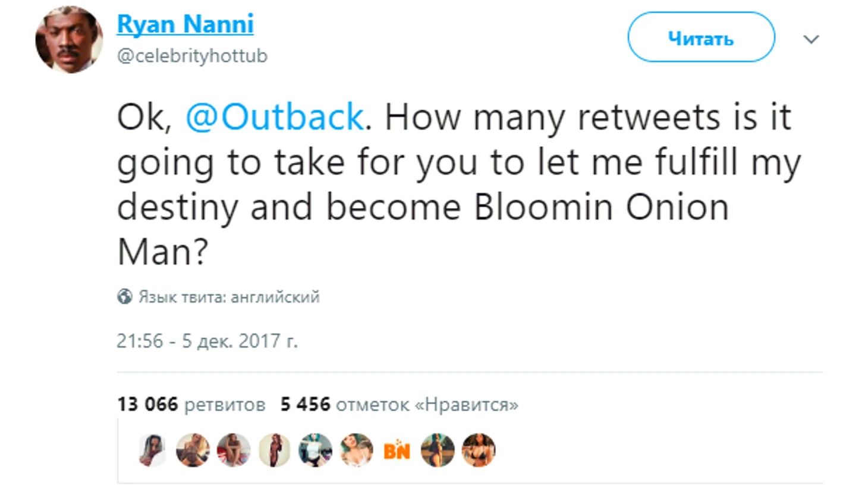Select the second circular avatar thumbnail
Image resolution: width=868 pixels, height=492 pixels.
(x=193, y=450)
